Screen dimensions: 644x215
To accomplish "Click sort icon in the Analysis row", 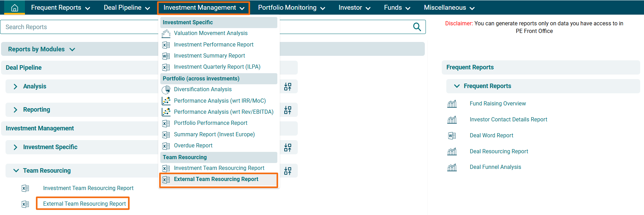I will [288, 87].
